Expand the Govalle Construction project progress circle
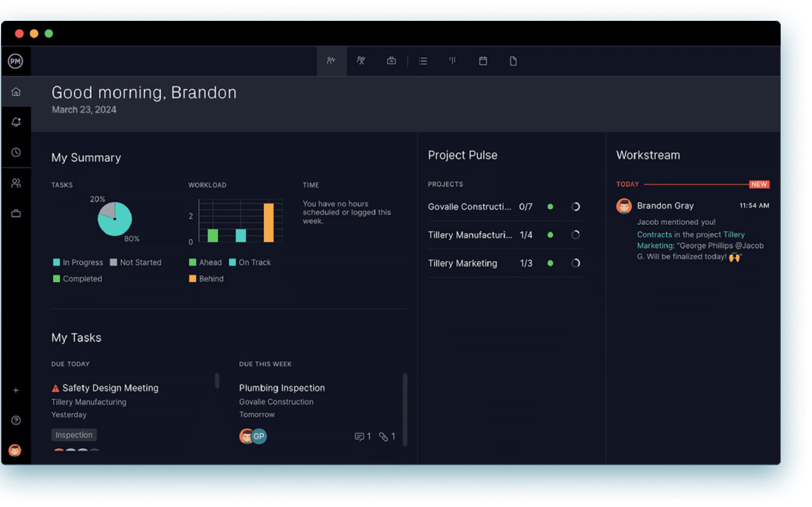 (x=575, y=207)
